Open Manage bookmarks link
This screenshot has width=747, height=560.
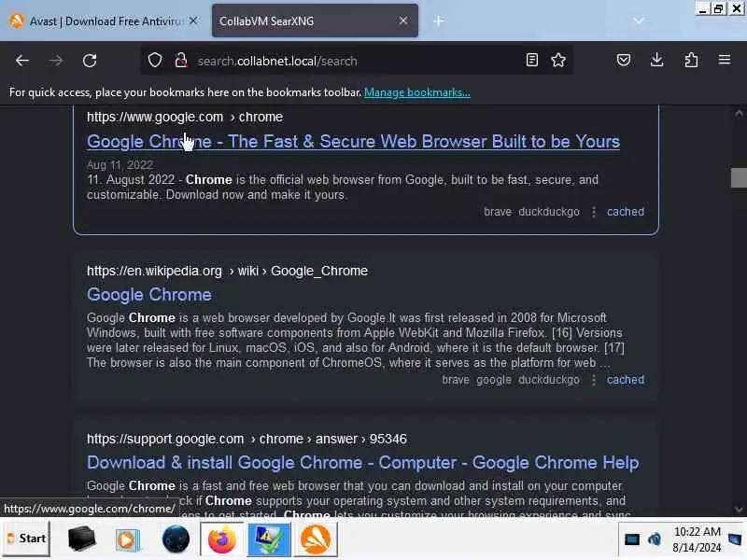pyautogui.click(x=416, y=92)
